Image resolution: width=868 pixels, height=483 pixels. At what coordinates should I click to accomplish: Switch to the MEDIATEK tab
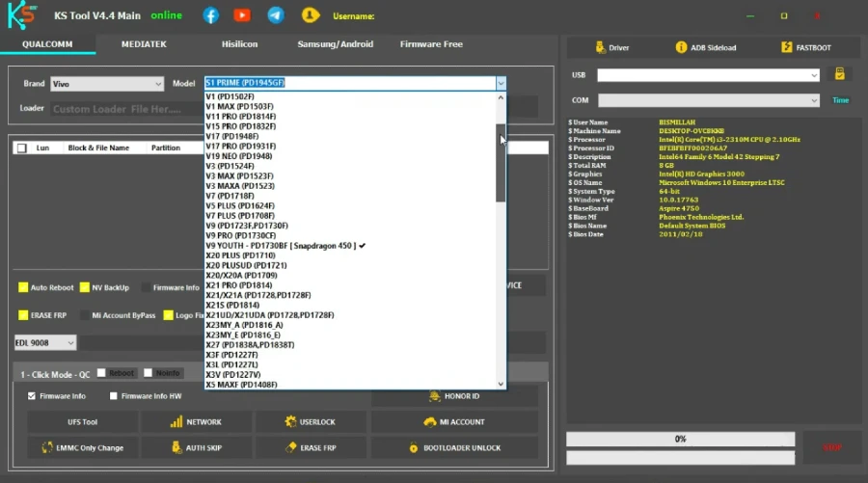point(146,44)
